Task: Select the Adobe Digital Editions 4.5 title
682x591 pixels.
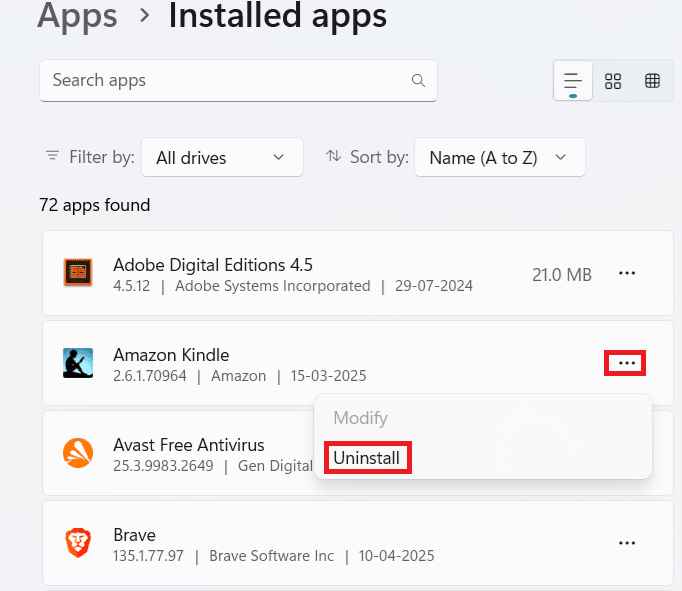Action: 213,265
